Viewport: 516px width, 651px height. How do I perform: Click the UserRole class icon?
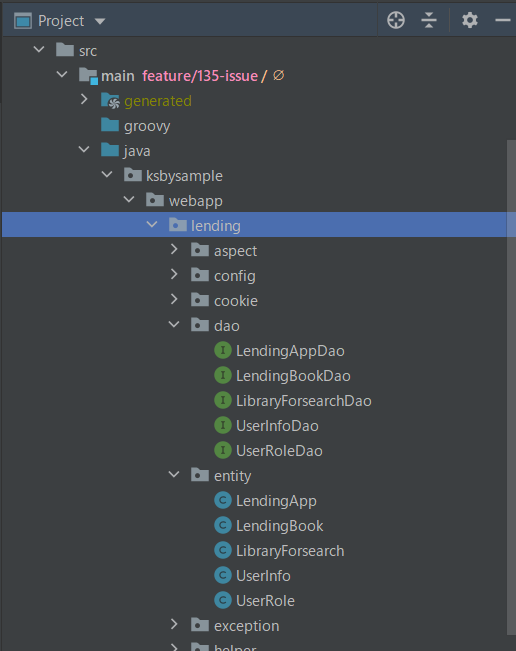point(223,600)
